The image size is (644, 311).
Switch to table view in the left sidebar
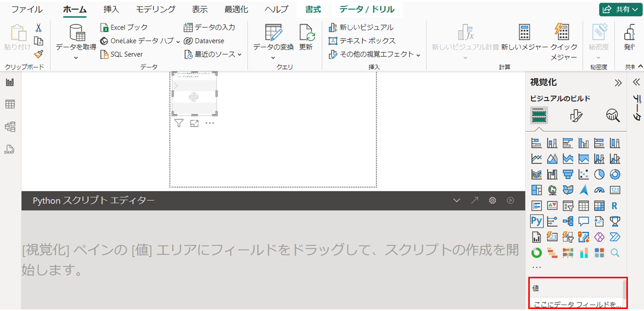10,104
